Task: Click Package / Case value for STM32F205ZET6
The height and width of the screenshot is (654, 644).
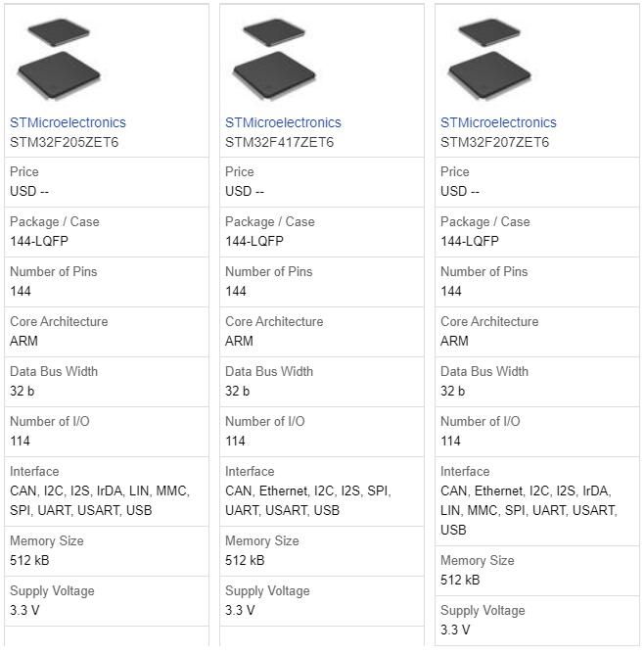Action: [x=39, y=241]
